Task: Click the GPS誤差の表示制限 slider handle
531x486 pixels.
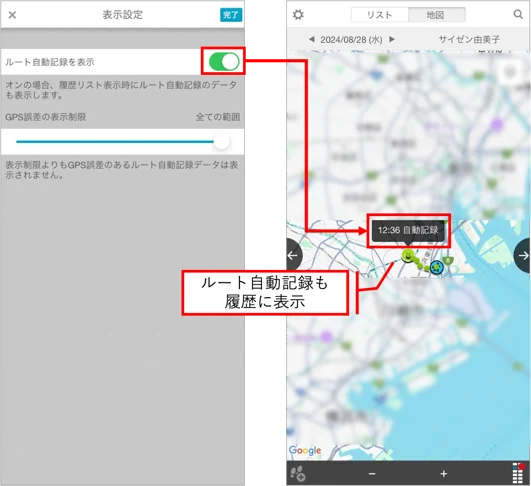Action: tap(222, 142)
